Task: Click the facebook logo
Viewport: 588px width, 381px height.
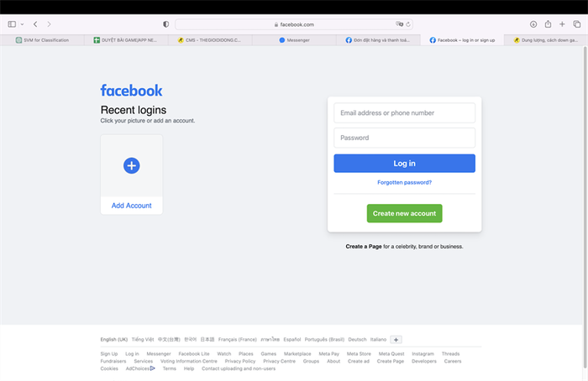Action: coord(131,91)
